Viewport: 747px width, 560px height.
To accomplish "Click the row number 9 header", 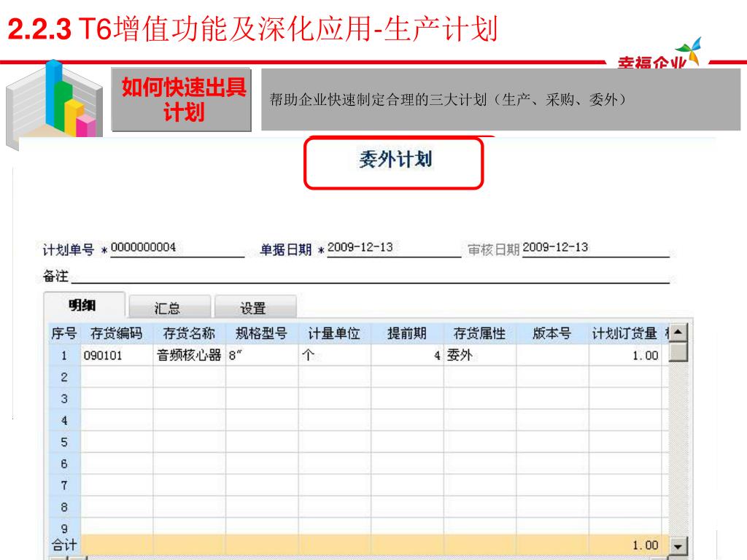I will [64, 528].
